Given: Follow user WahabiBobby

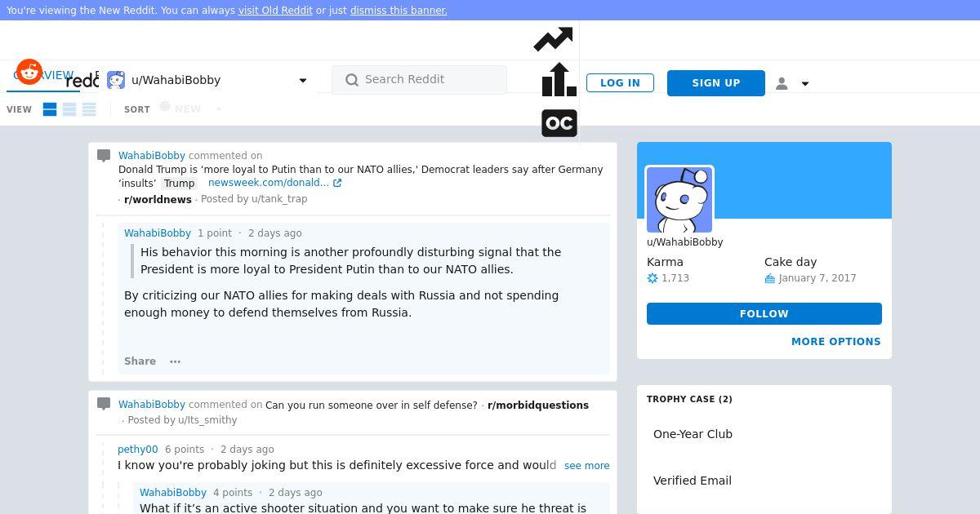Looking at the screenshot, I should pos(764,314).
